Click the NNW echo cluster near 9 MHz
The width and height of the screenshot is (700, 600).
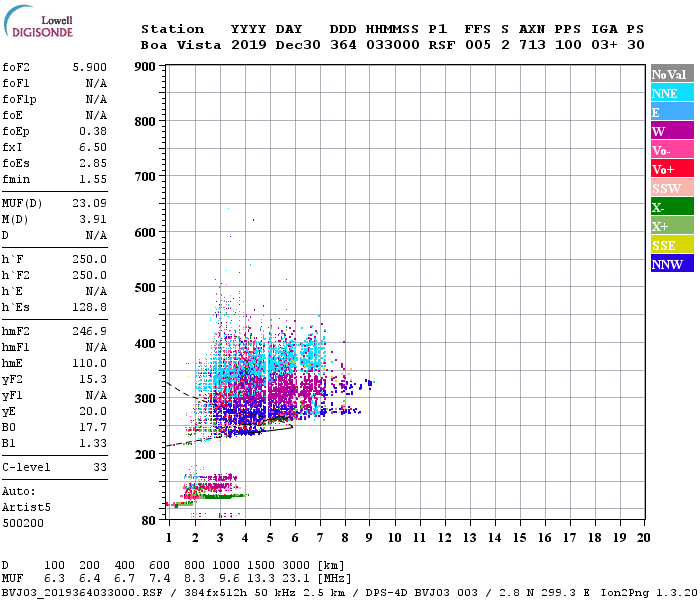click(x=369, y=383)
